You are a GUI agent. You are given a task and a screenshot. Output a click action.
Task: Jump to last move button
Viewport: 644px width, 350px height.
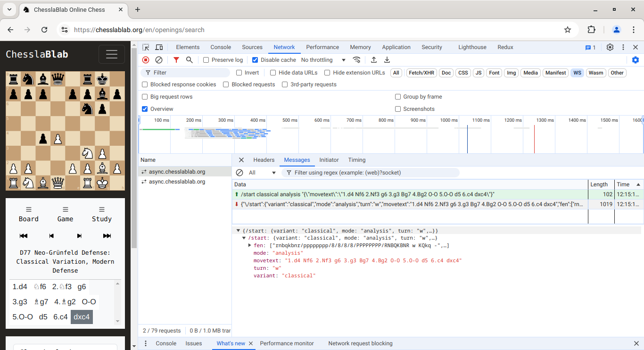[107, 236]
